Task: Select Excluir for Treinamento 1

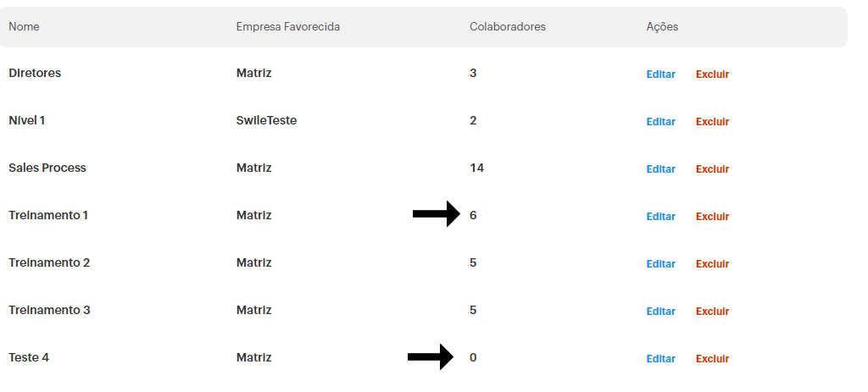Action: click(712, 217)
